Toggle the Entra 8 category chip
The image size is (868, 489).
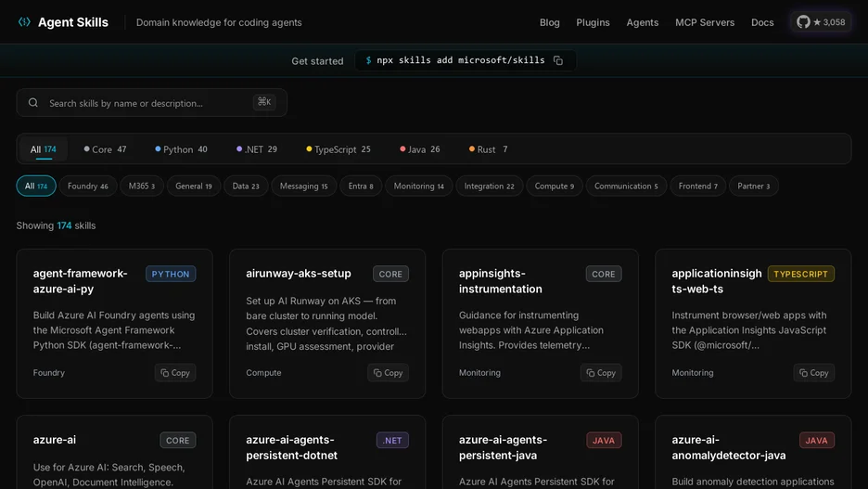(x=361, y=187)
